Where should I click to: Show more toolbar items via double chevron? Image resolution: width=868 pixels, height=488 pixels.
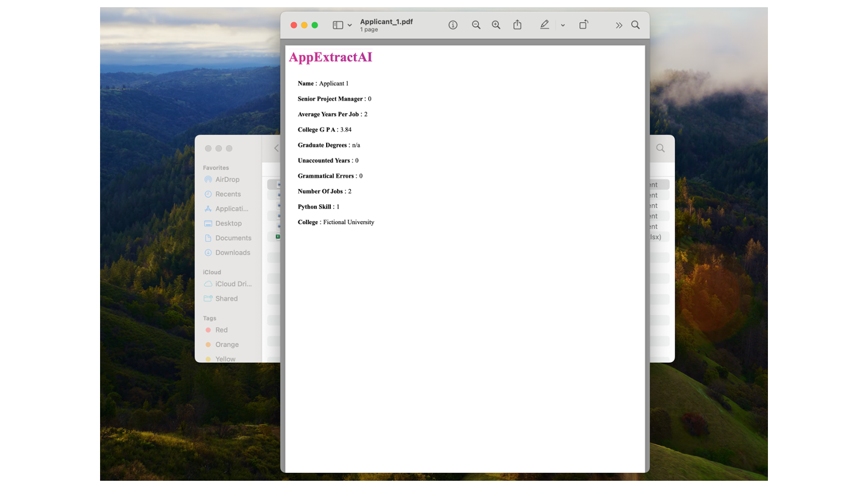[x=618, y=25]
